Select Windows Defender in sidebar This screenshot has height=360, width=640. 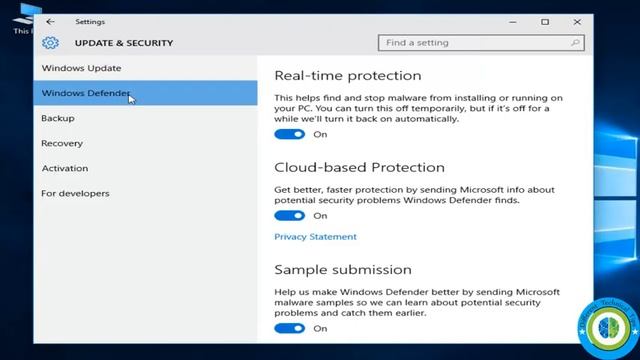click(x=145, y=93)
